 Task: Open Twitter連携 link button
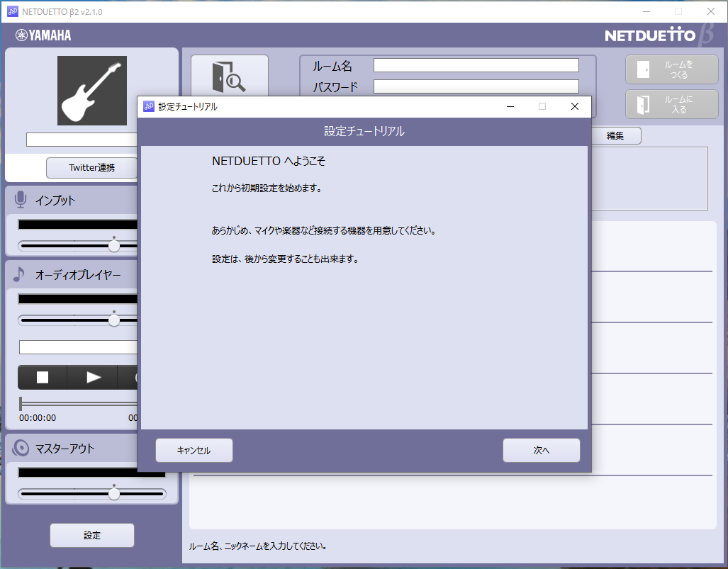[x=92, y=167]
